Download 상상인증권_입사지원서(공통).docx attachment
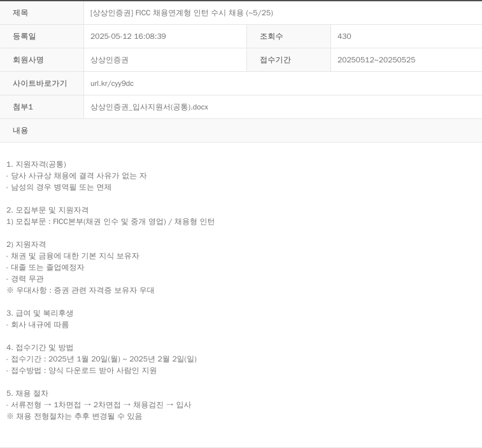This screenshot has height=448, width=482. pyautogui.click(x=149, y=107)
